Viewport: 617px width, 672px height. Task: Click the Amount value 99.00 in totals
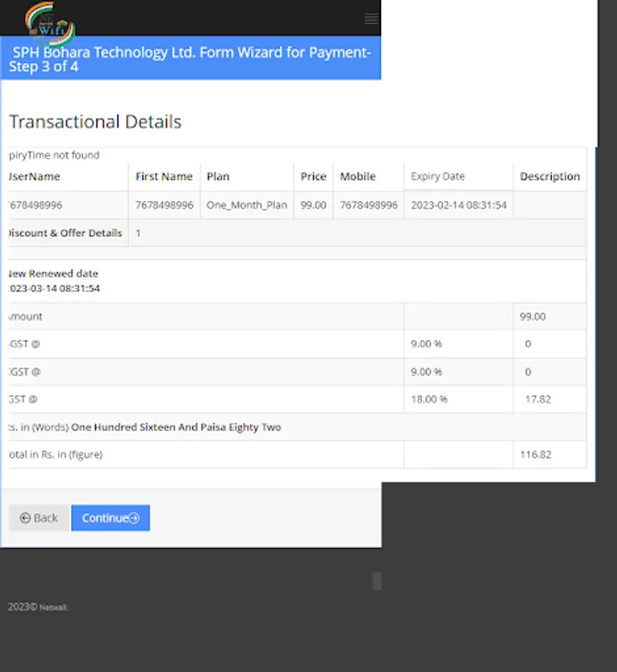point(533,317)
